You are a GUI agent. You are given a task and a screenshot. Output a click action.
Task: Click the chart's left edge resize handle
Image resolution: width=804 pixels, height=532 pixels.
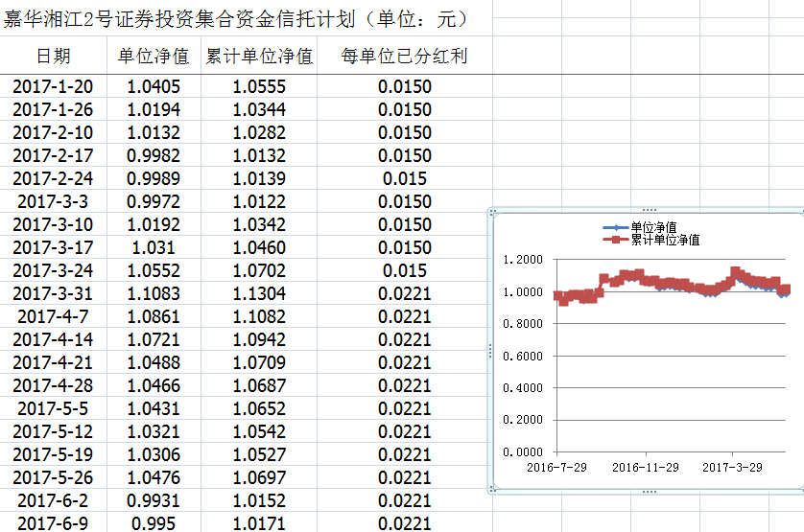point(490,352)
